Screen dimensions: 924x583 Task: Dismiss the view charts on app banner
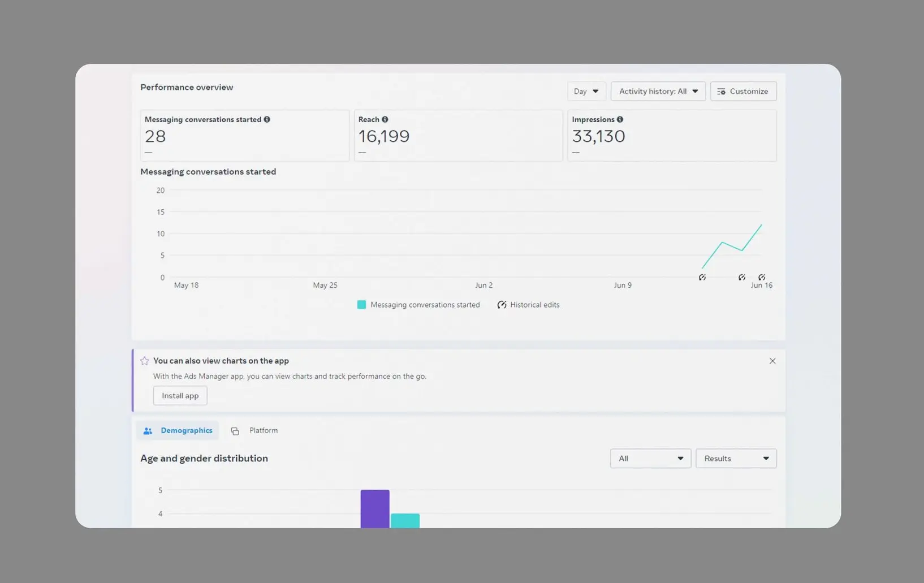point(772,361)
